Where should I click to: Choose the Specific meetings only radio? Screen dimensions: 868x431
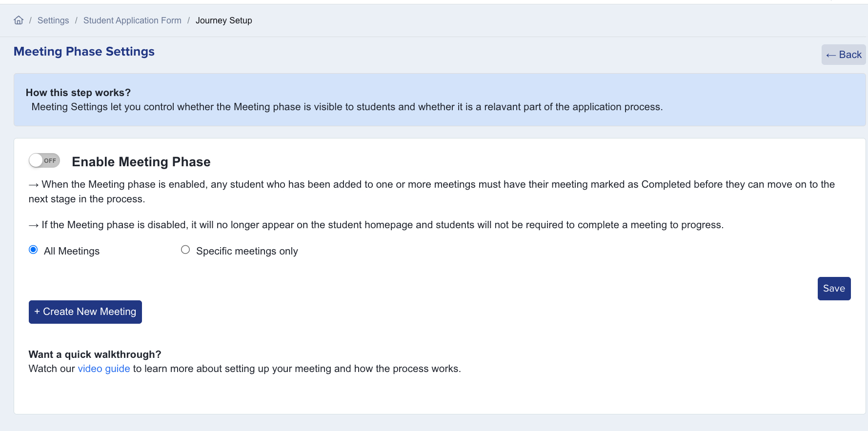click(185, 250)
